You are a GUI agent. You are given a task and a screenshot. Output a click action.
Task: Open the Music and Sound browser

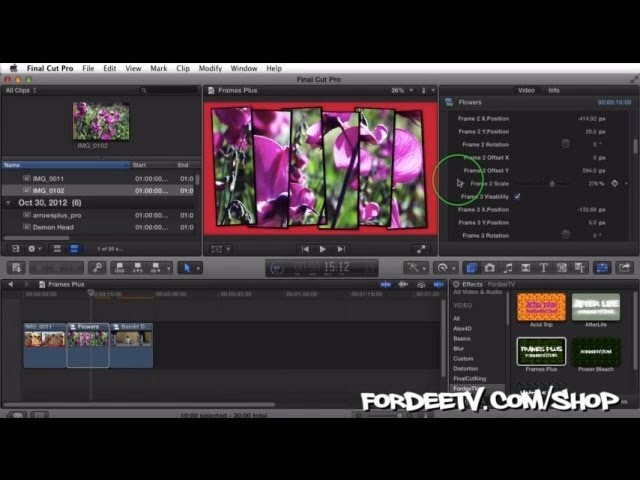(x=508, y=268)
